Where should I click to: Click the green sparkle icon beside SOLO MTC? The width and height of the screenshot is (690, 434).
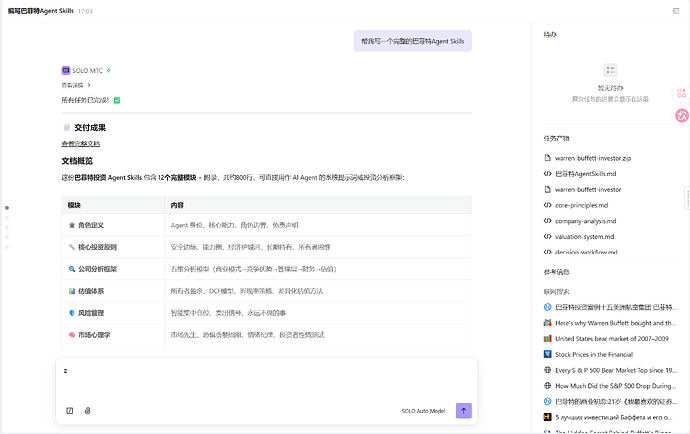coord(109,70)
